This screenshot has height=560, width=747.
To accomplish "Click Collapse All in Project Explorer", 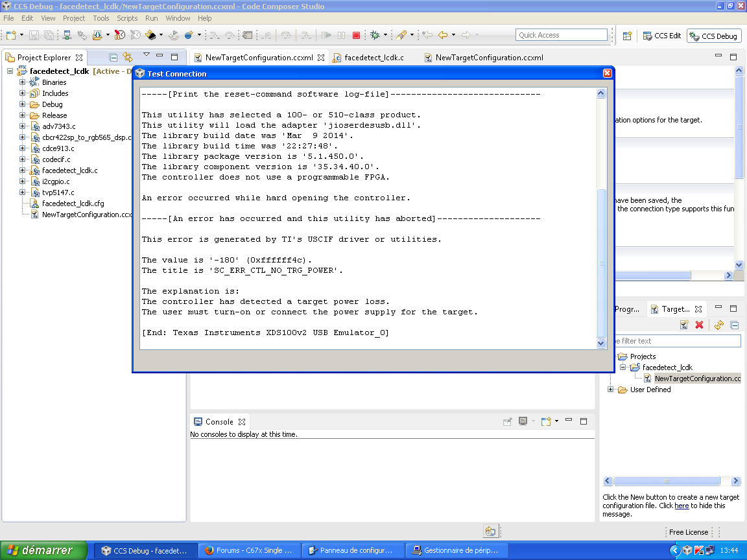I will pos(113,58).
